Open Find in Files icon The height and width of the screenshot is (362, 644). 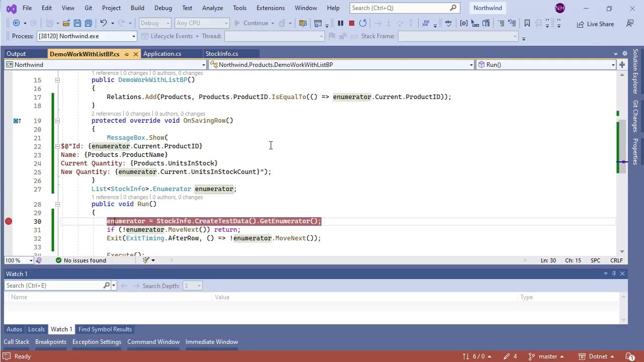(303, 23)
